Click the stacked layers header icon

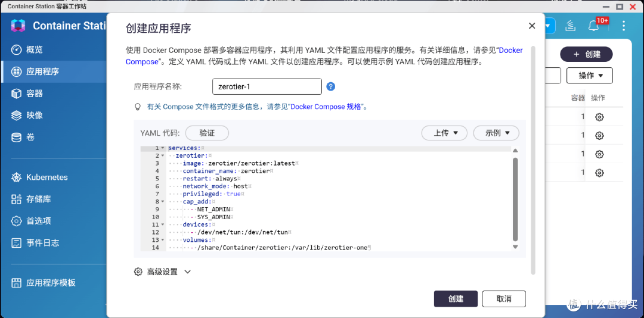570,26
